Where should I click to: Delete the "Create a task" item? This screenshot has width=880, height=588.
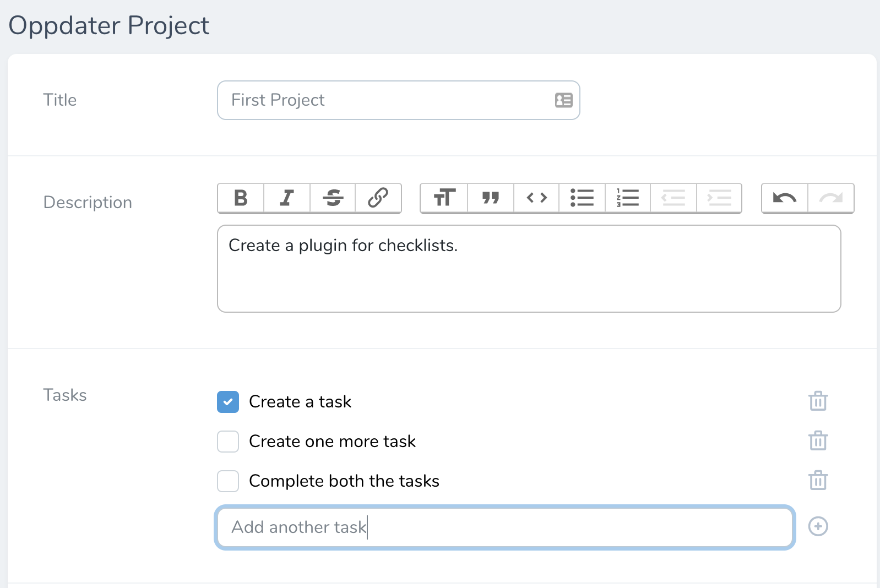click(x=818, y=401)
